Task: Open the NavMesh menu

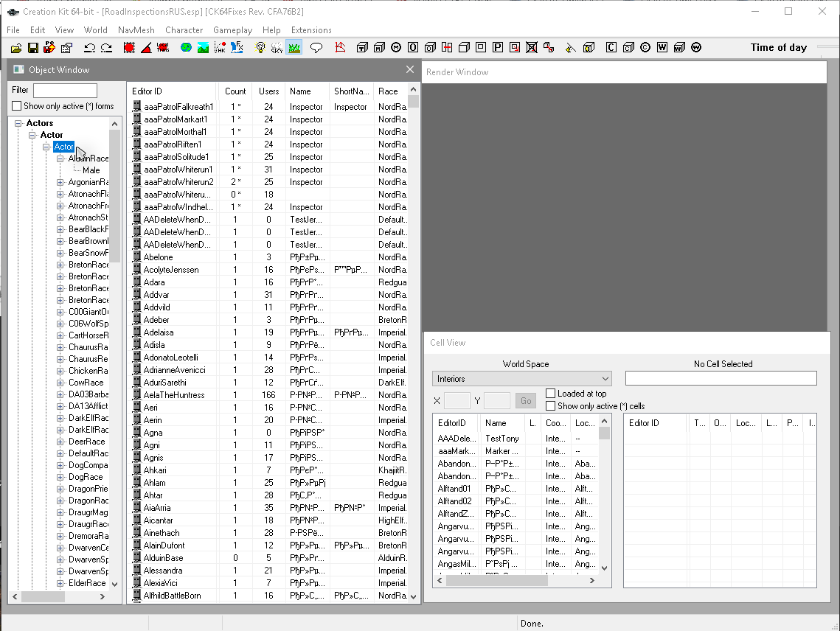Action: coord(136,30)
